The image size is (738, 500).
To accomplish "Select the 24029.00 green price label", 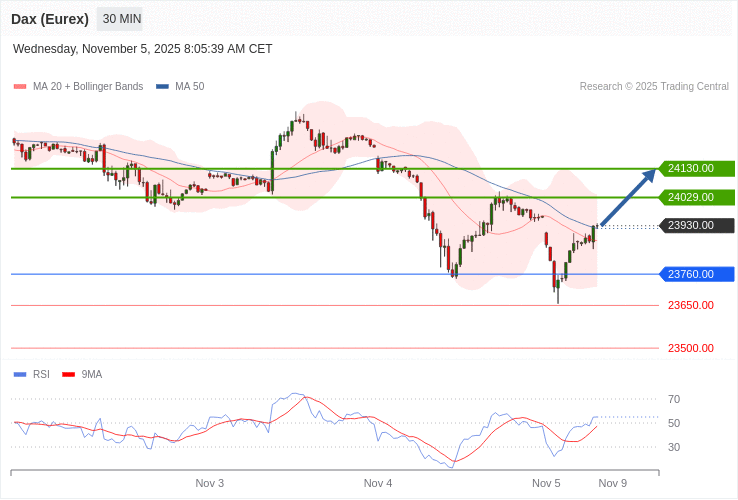I will pos(696,197).
